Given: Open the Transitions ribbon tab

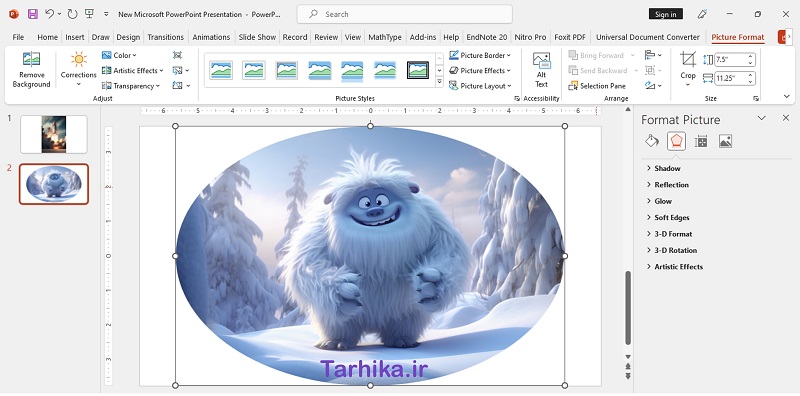Looking at the screenshot, I should pos(165,37).
